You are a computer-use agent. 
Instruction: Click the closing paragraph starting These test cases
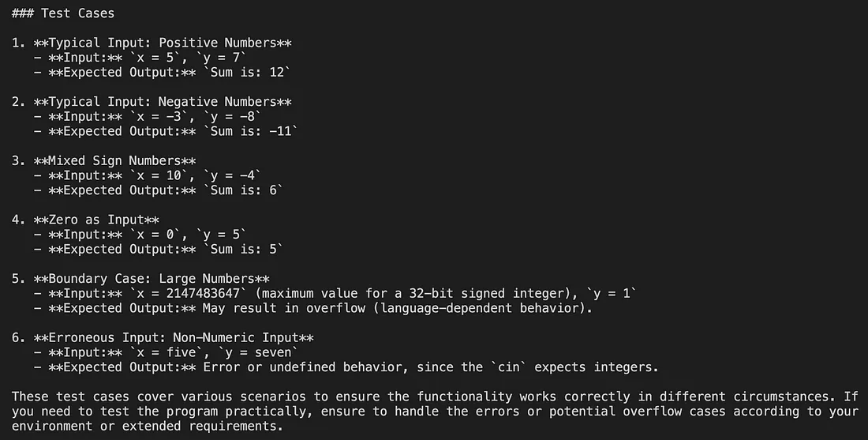coord(435,412)
